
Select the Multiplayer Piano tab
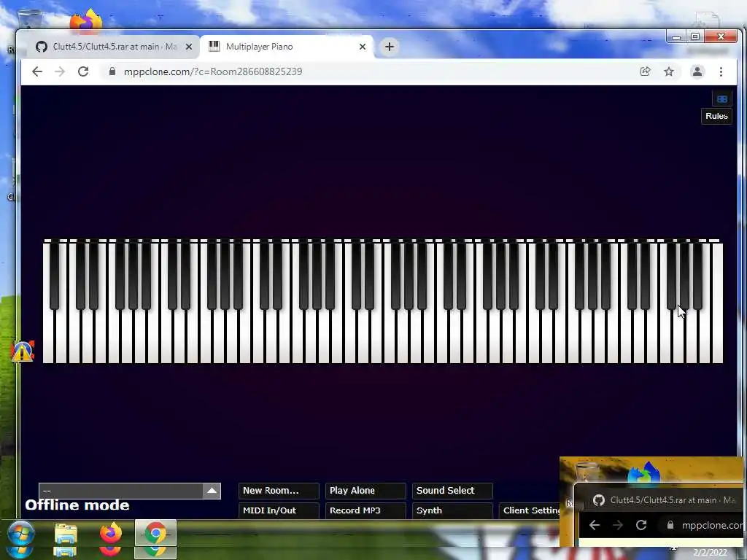pos(287,47)
